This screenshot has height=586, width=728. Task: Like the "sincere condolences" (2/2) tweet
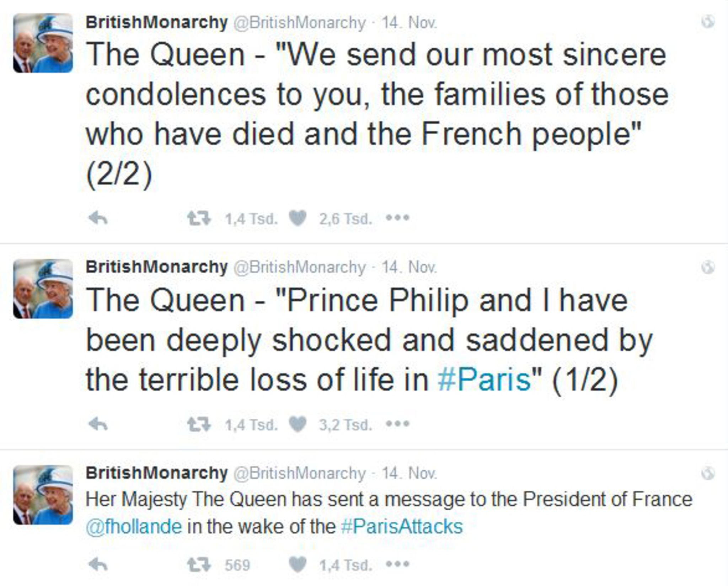point(298,218)
